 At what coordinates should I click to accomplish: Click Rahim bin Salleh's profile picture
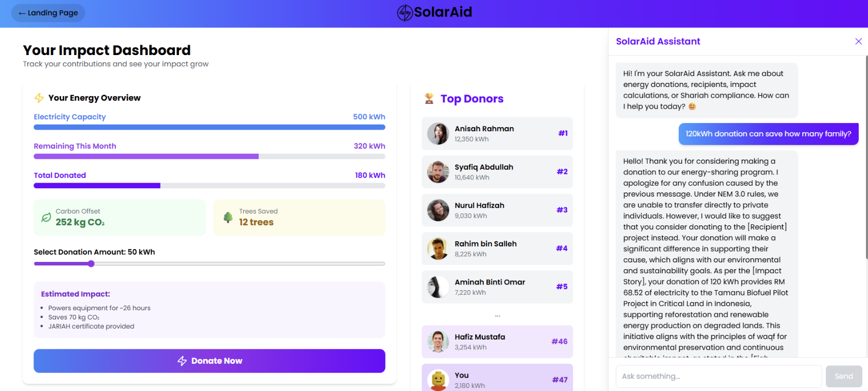(438, 248)
